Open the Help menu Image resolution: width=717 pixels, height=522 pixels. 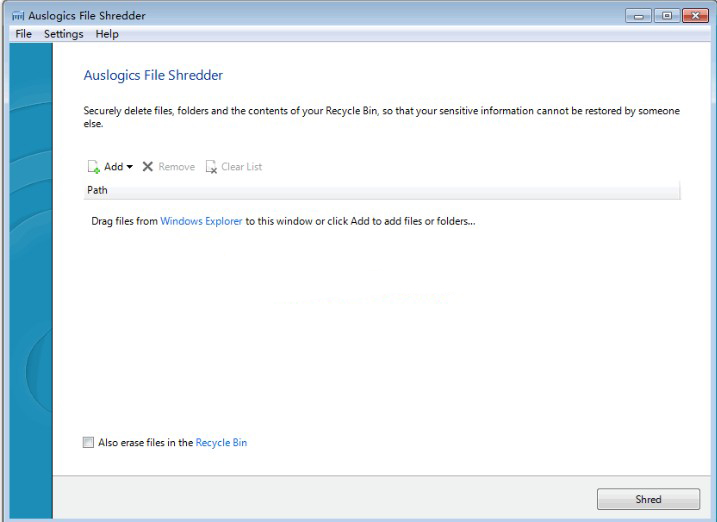click(x=107, y=34)
